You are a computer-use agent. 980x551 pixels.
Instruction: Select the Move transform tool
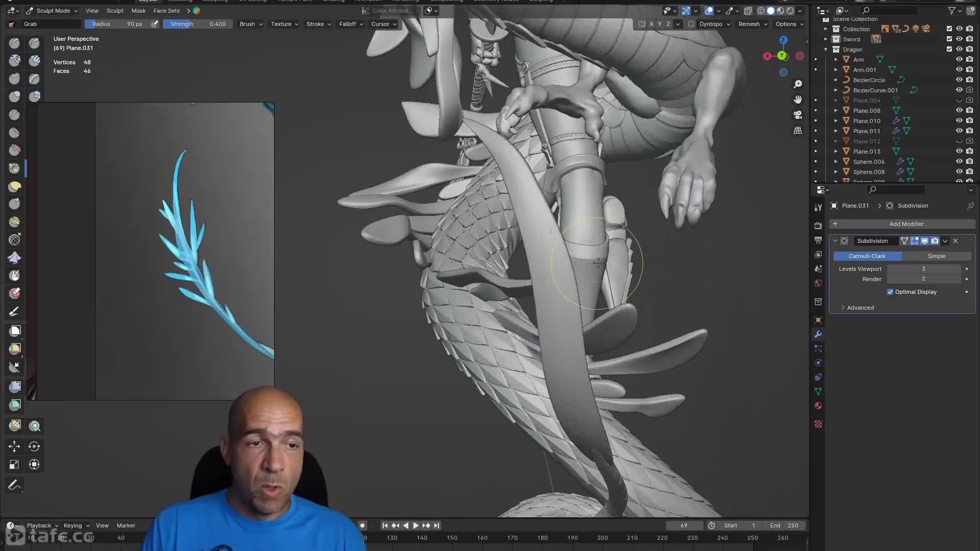14,446
